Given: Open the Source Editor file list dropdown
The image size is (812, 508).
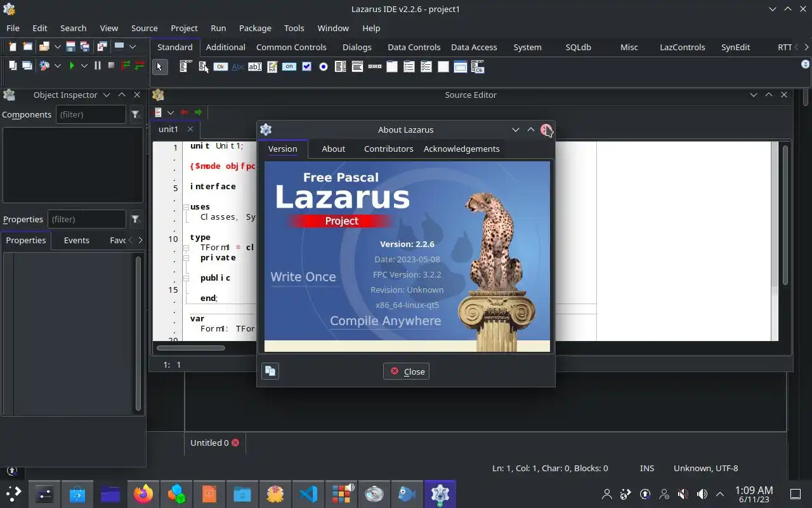Looking at the screenshot, I should [x=170, y=112].
